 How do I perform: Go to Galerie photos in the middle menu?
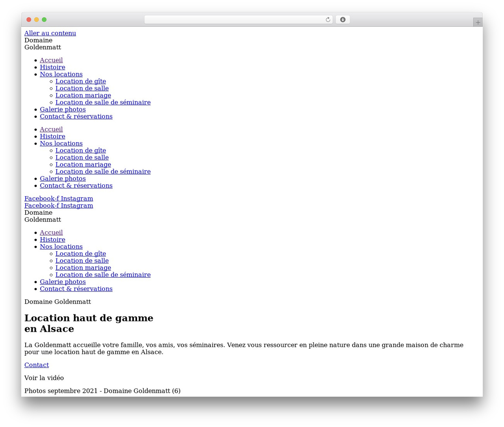(63, 179)
